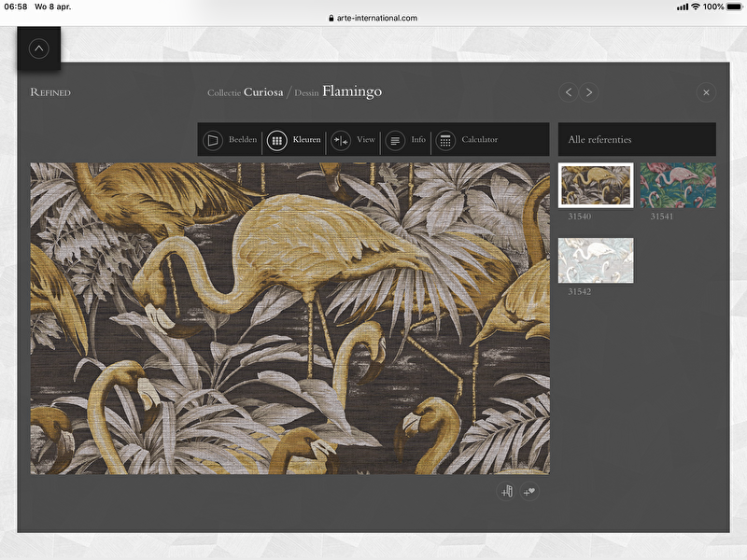Select the pink teal thumbnail 31541
This screenshot has width=747, height=560.
(678, 185)
